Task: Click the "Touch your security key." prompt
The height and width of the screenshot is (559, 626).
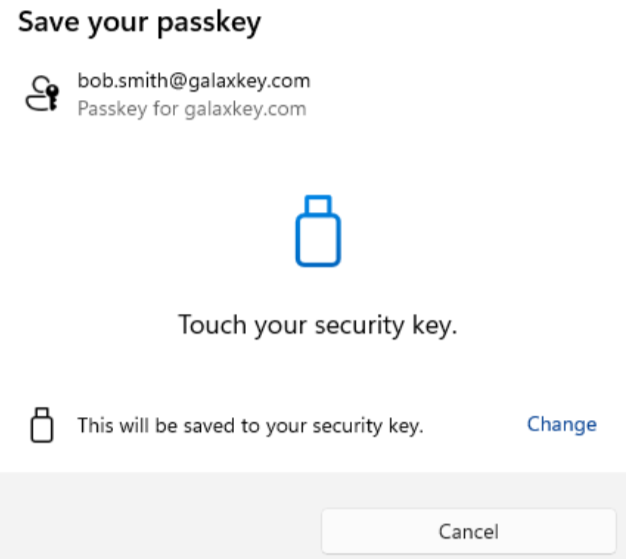Action: point(317,325)
